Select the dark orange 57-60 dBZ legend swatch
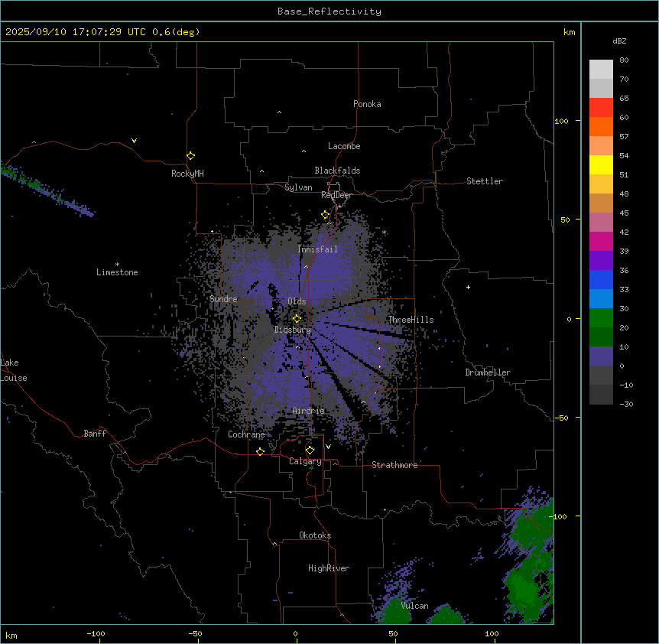Screen dimensions: 659x644 coord(601,126)
